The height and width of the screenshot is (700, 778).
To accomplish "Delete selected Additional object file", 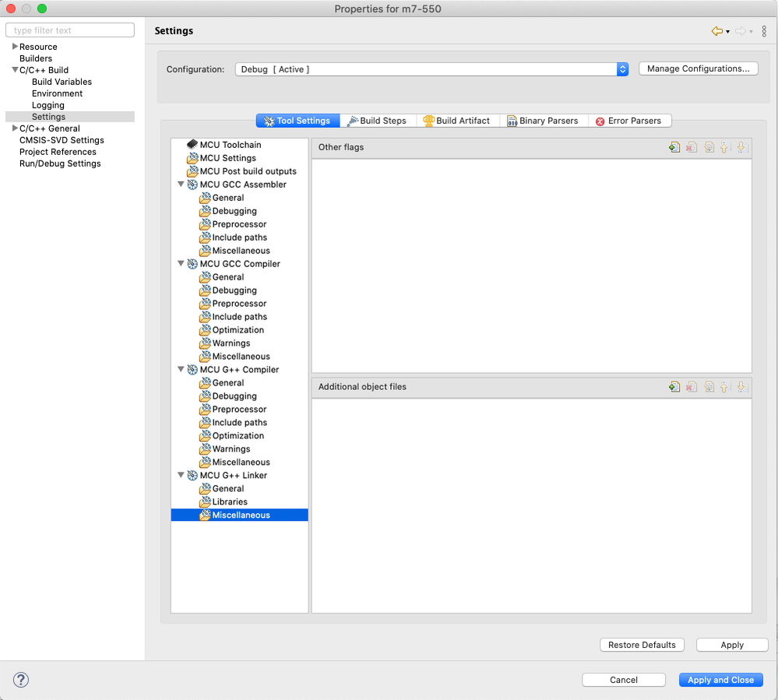I will (692, 387).
